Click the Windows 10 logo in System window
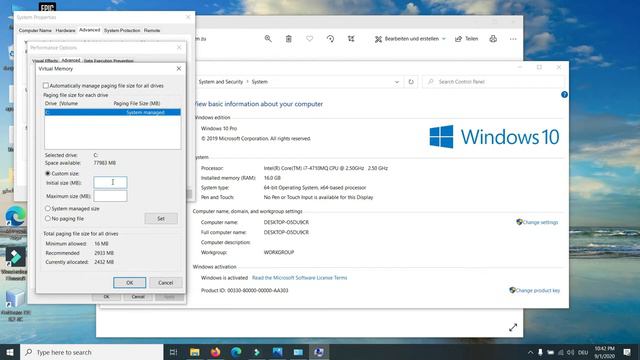This screenshot has width=640, height=360. click(494, 137)
